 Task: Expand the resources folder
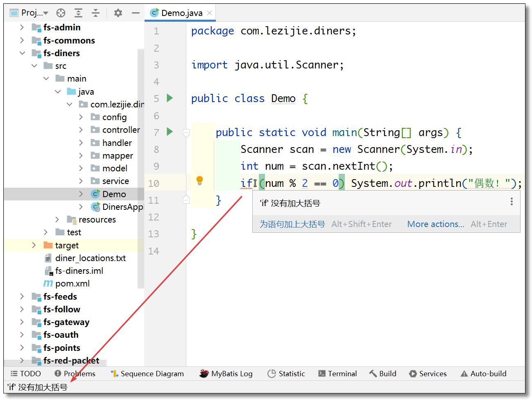tap(57, 220)
